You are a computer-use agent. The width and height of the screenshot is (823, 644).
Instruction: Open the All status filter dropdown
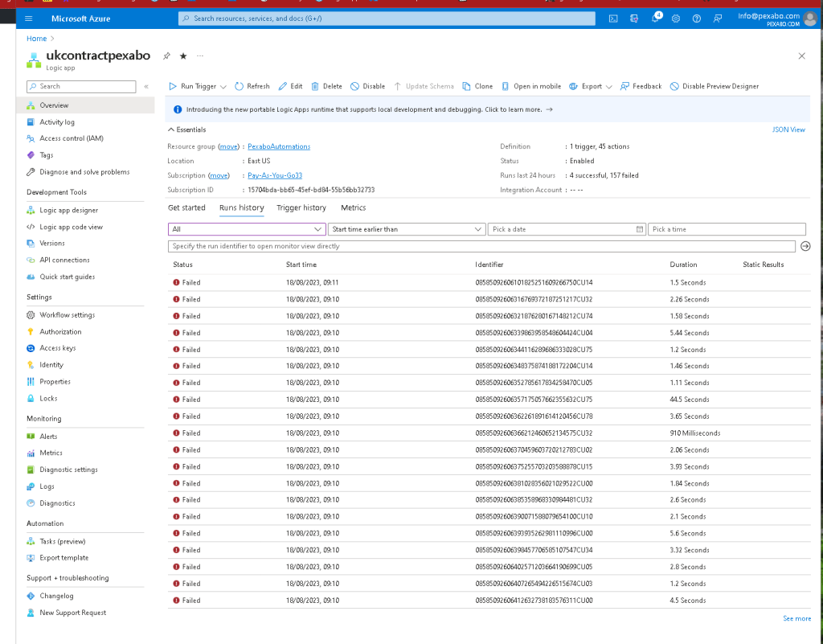click(x=246, y=229)
